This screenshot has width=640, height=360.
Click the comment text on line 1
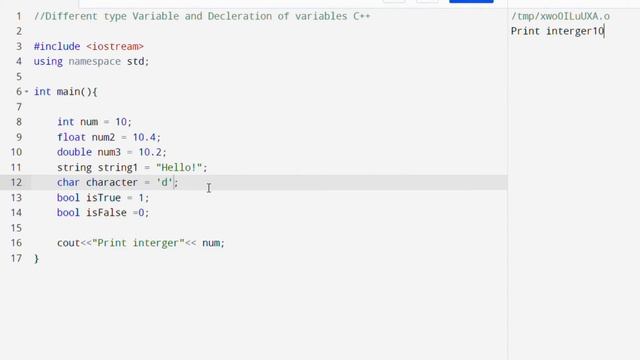(x=202, y=16)
